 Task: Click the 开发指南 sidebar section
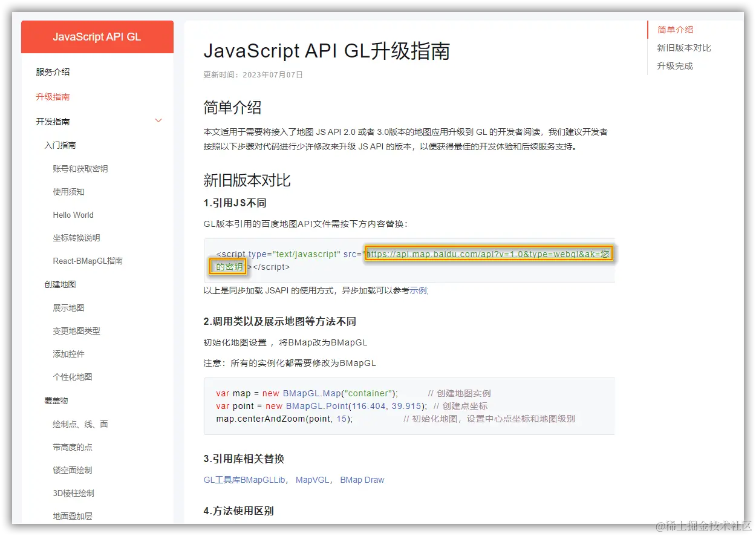click(53, 122)
